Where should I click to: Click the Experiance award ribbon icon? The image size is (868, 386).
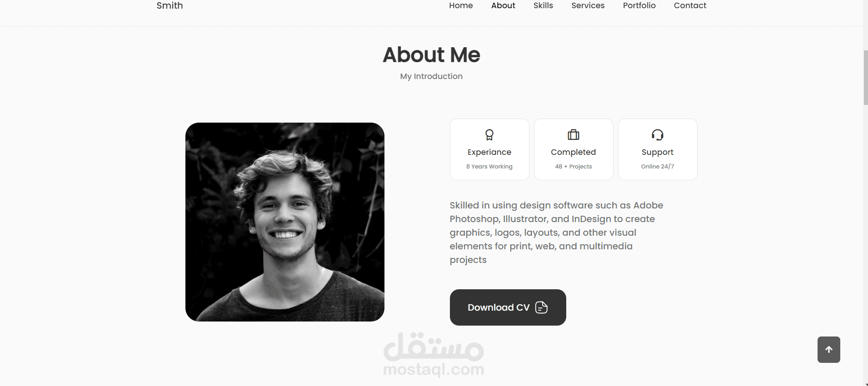click(489, 135)
